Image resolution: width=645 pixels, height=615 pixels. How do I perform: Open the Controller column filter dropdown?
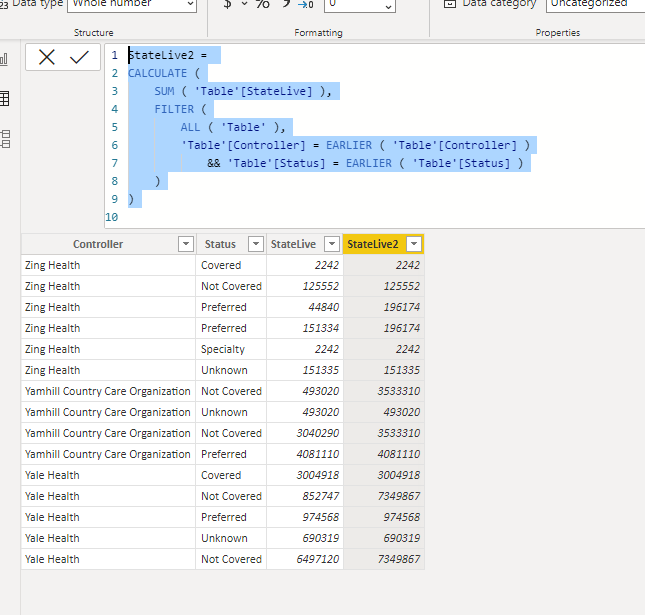click(186, 244)
